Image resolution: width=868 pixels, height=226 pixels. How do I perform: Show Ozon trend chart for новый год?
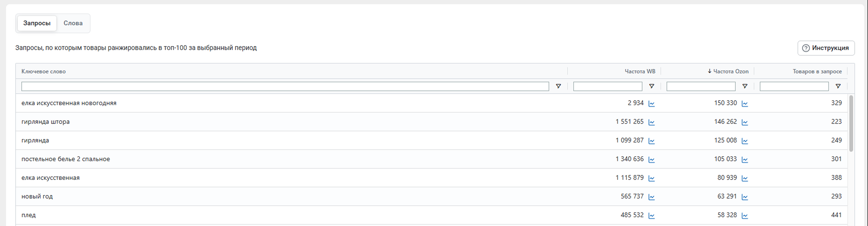click(x=745, y=197)
